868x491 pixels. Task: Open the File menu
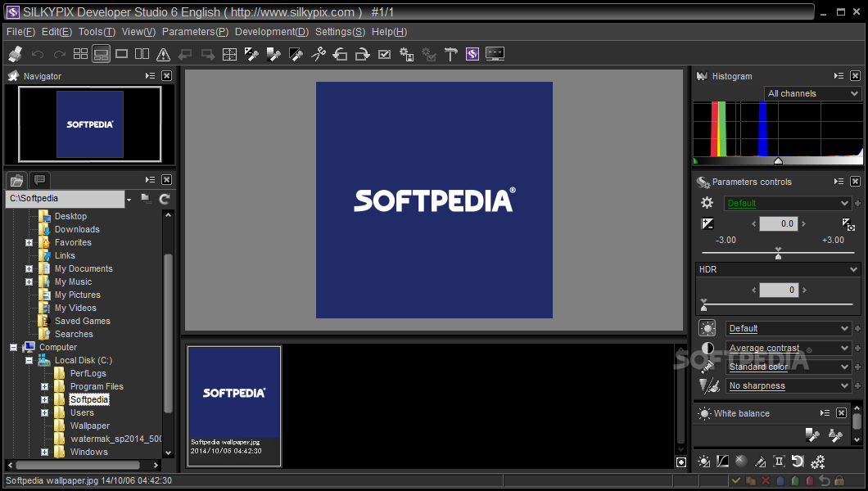tap(20, 32)
